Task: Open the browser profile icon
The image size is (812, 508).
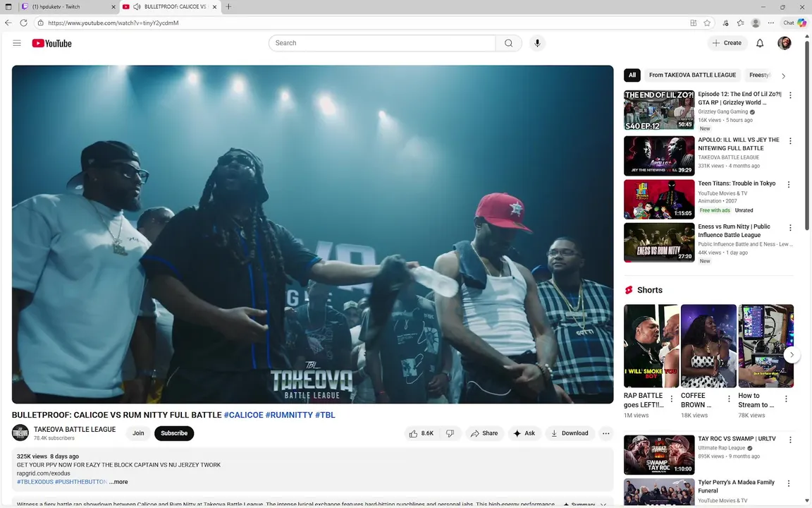Action: [756, 23]
